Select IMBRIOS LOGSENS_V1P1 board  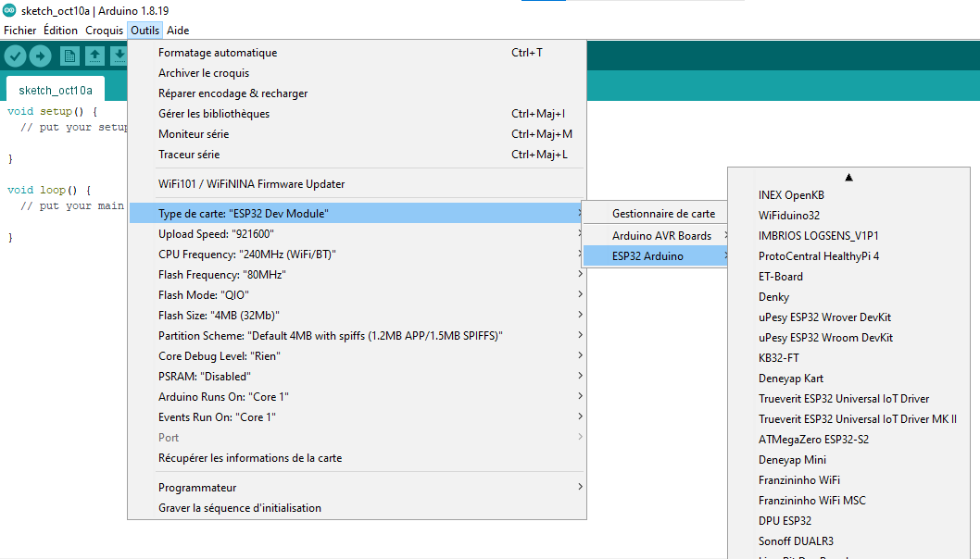coord(848,235)
